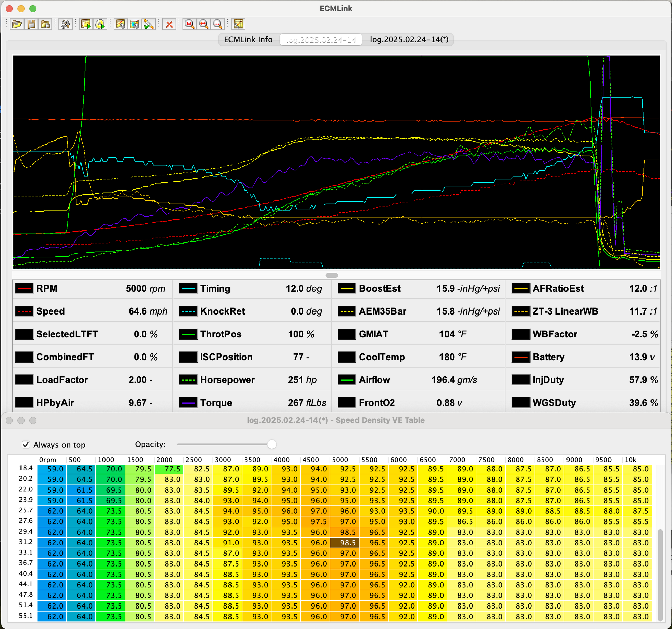Click the VE table vertical scrollbar

tap(660, 575)
